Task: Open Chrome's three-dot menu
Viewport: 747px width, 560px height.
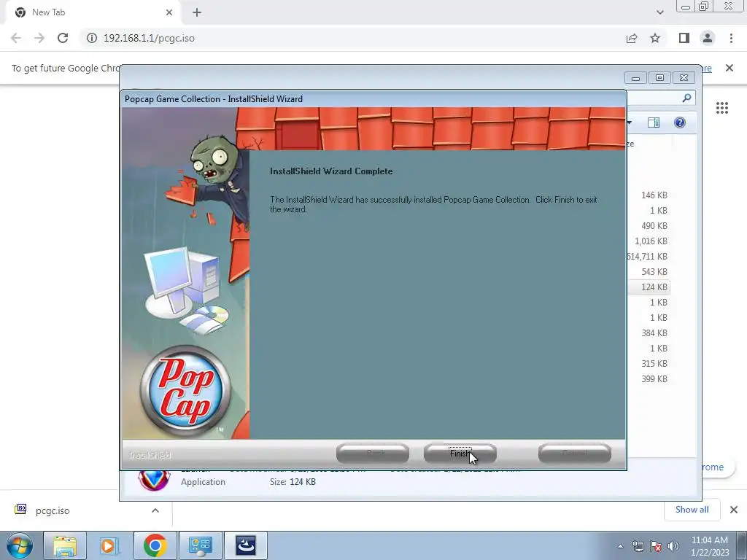Action: point(731,38)
